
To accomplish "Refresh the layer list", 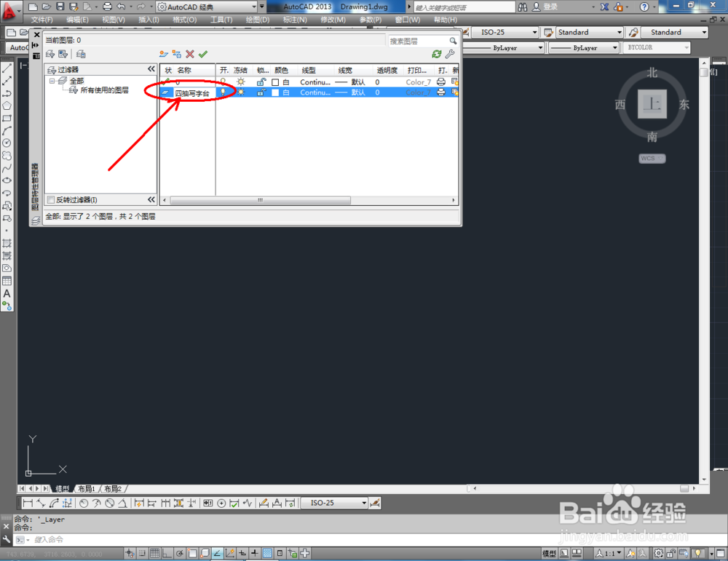I will coord(436,55).
